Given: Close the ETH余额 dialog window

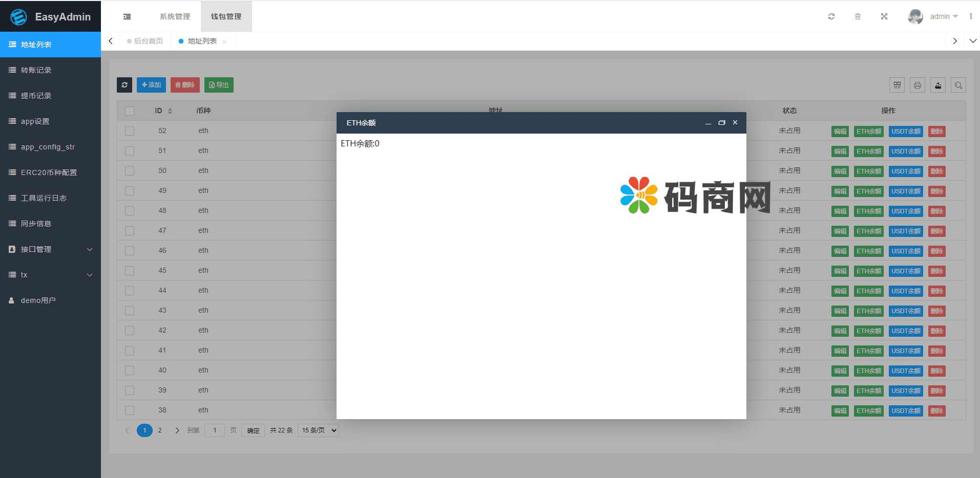Looking at the screenshot, I should pos(735,122).
